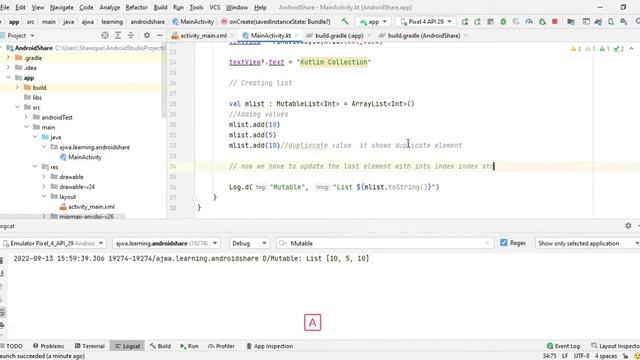The width and height of the screenshot is (640, 360).
Task: Expand the androidTest folder
Action: click(26, 117)
